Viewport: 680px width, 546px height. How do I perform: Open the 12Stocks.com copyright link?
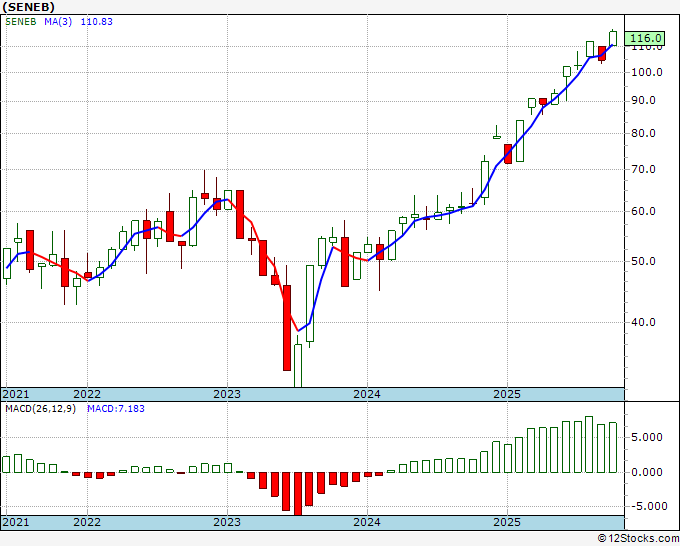click(638, 538)
